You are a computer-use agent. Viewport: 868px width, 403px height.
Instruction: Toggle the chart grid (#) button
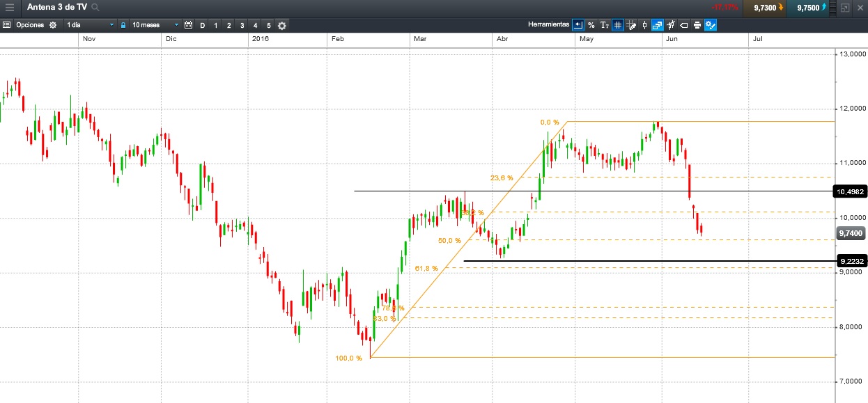click(618, 25)
